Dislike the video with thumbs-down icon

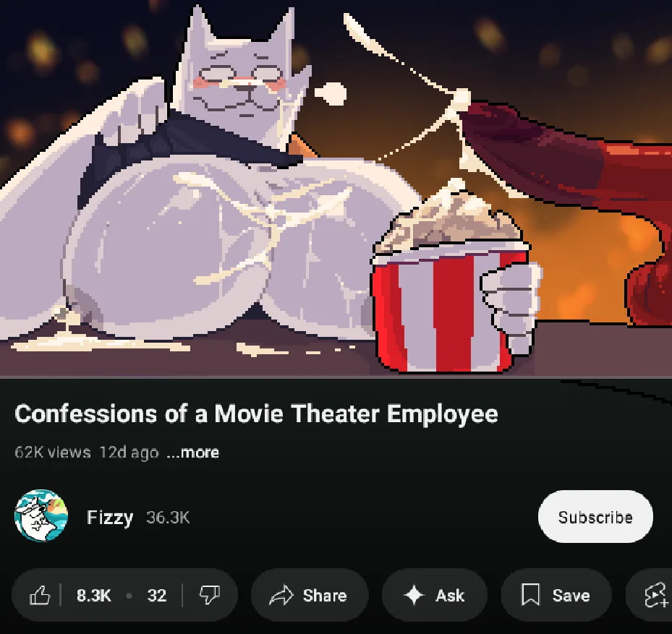click(x=210, y=595)
